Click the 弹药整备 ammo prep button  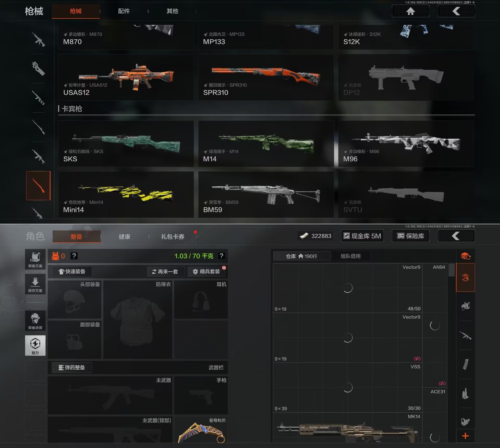(72, 367)
